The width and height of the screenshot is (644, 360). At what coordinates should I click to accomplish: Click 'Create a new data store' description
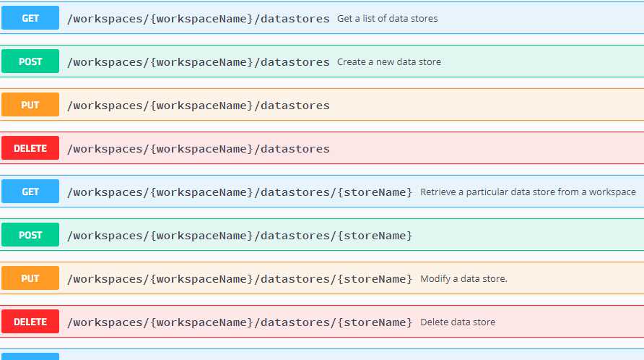tap(389, 61)
